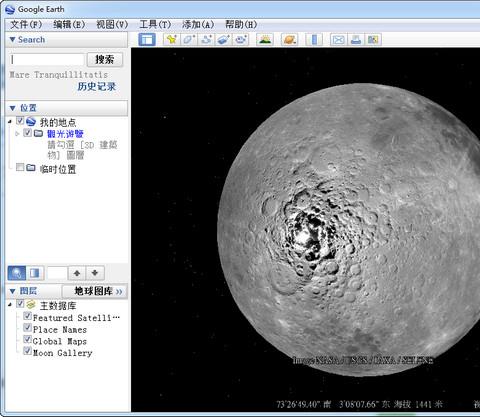This screenshot has width=480, height=417.
Task: Click the 搜索 search button
Action: point(105,60)
